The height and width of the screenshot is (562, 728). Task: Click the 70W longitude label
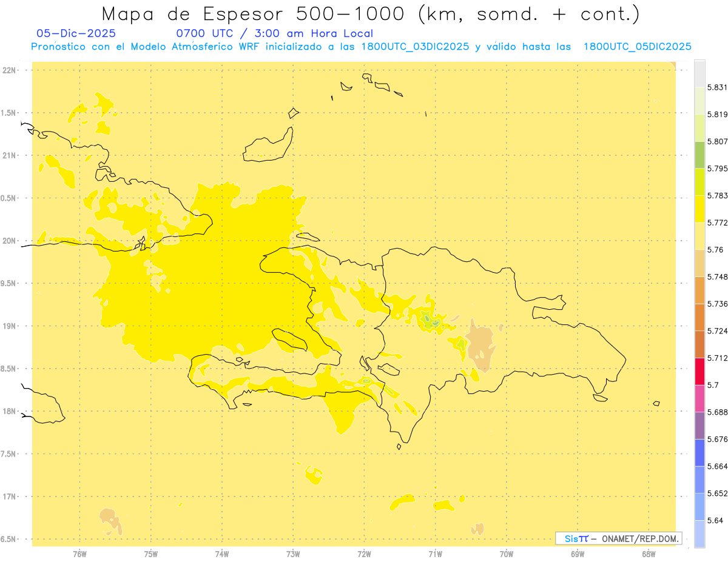click(x=507, y=554)
